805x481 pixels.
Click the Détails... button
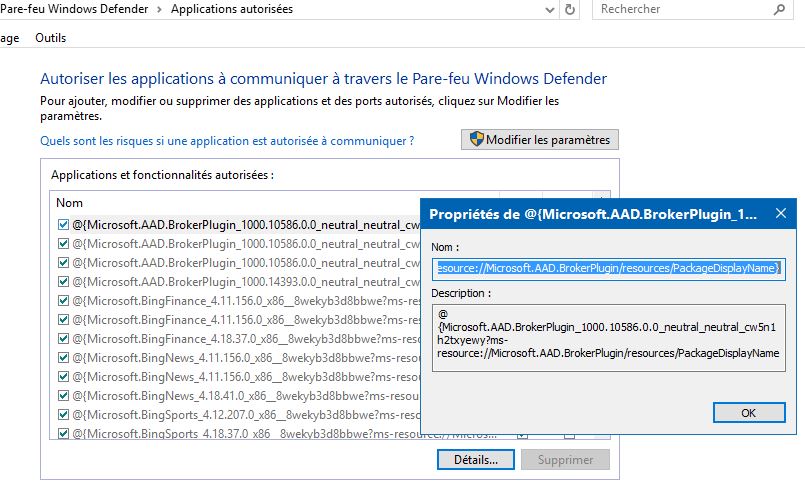coord(475,459)
